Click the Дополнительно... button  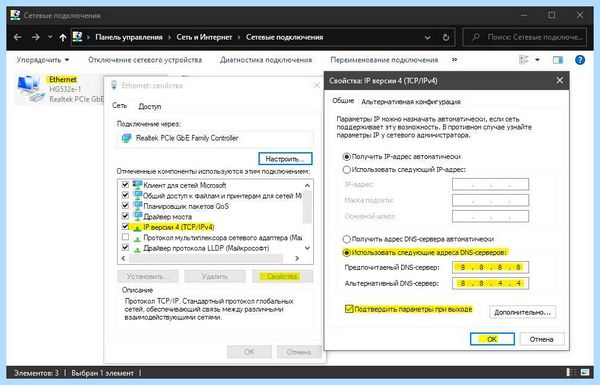522,312
